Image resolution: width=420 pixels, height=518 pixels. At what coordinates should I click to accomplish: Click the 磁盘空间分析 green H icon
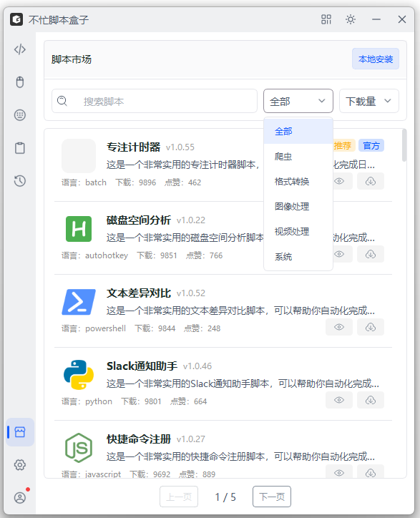[x=79, y=229]
